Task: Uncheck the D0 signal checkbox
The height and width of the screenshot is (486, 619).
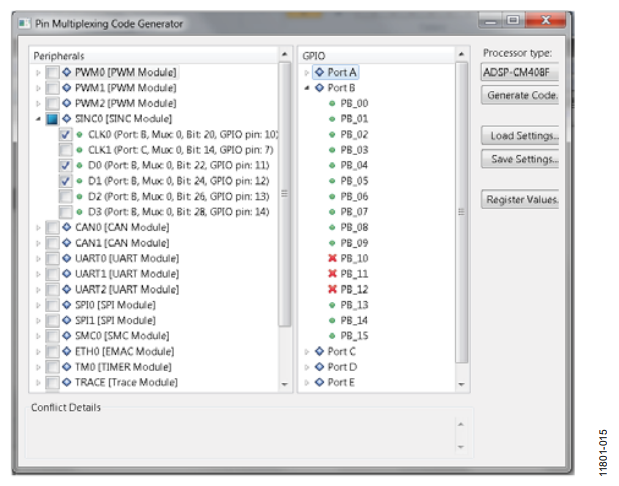Action: [65, 165]
